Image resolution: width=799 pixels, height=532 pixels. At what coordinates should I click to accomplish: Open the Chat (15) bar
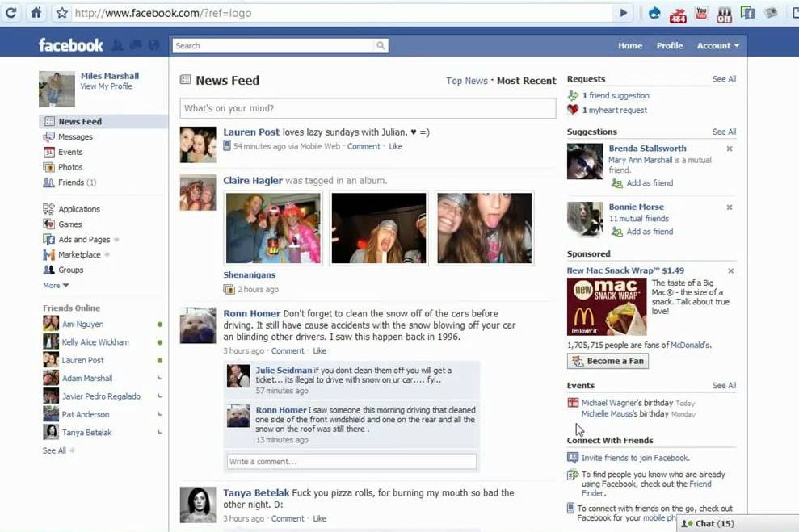[738, 523]
